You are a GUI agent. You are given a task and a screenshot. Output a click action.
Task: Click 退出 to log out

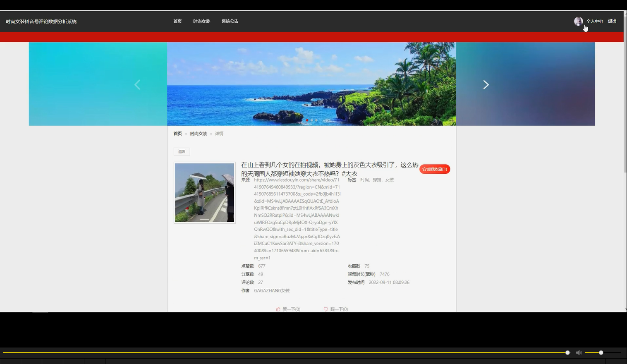[612, 21]
